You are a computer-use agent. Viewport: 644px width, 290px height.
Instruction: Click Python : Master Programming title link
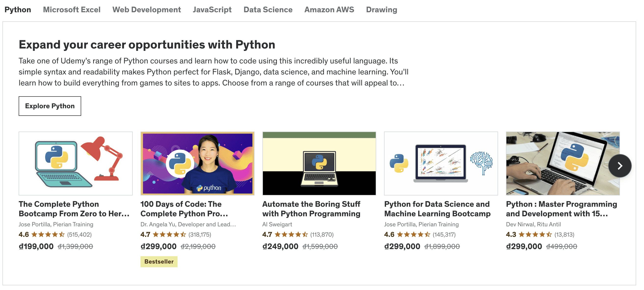pyautogui.click(x=562, y=209)
